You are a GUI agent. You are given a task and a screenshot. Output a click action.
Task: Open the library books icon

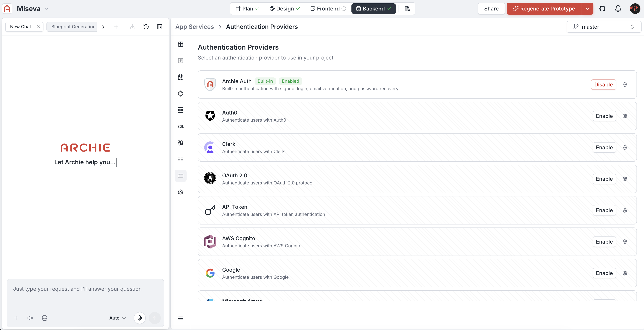tap(407, 8)
